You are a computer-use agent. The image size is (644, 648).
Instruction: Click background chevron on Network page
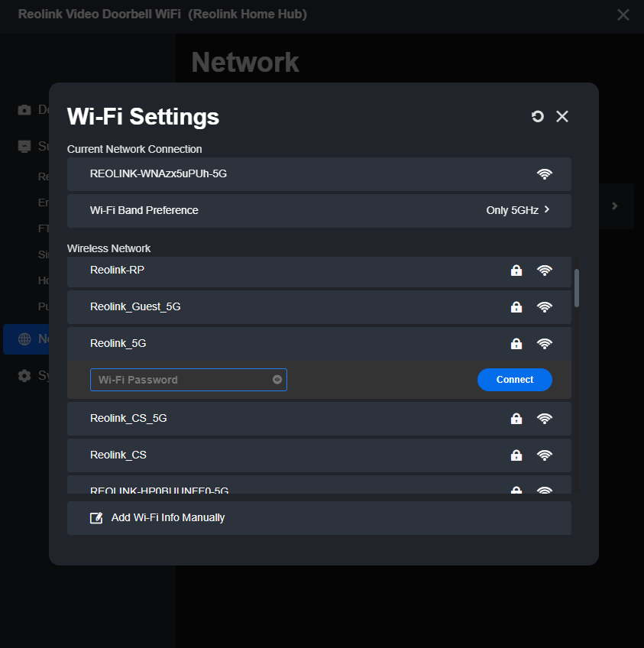(x=615, y=206)
